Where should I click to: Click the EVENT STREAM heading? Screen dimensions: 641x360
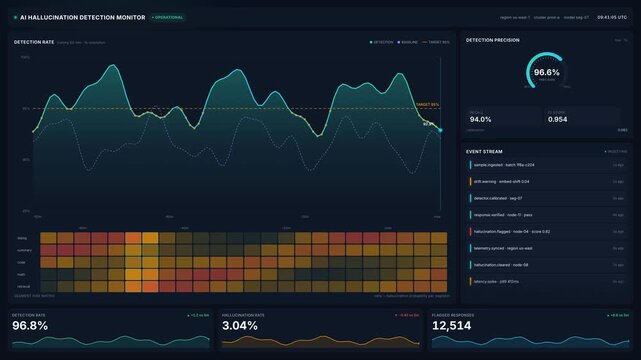tap(484, 152)
